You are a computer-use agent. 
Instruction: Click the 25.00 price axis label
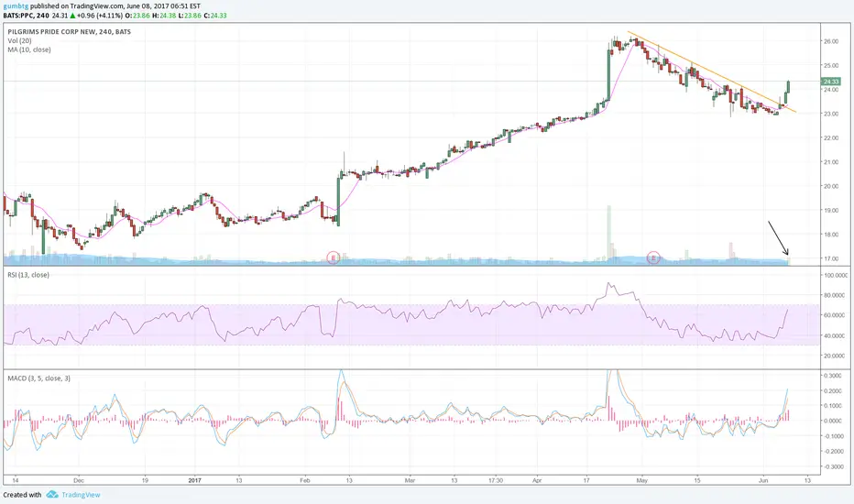pyautogui.click(x=831, y=65)
